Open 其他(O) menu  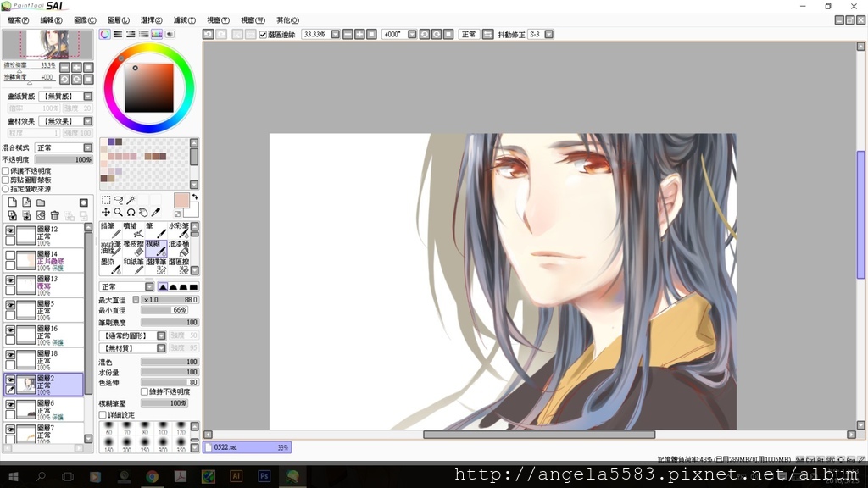[x=287, y=20]
